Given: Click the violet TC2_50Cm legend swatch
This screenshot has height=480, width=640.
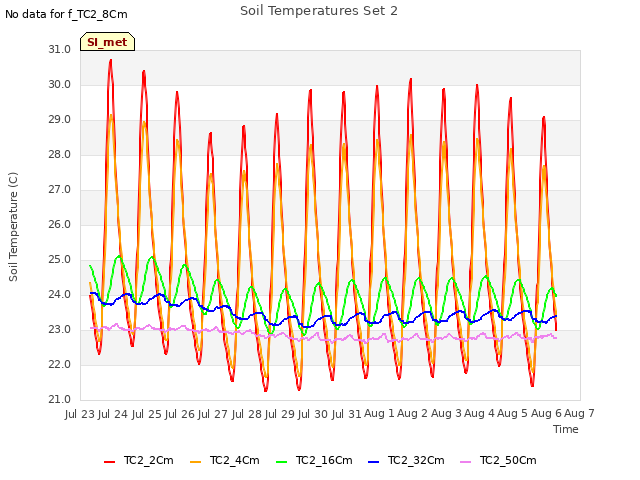Looking at the screenshot, I should [466, 461].
